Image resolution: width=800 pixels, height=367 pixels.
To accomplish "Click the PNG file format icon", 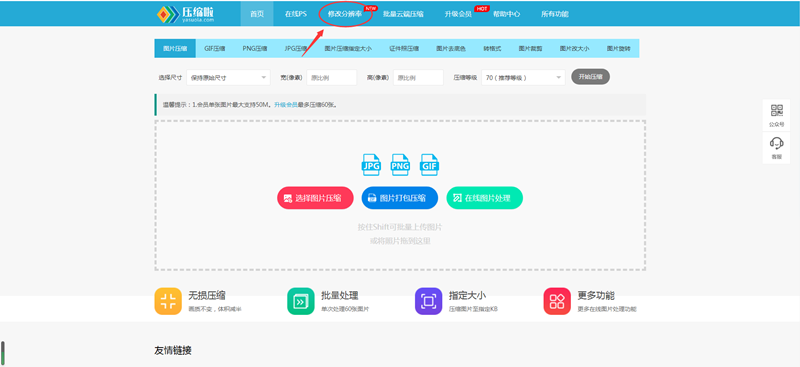I will point(400,165).
